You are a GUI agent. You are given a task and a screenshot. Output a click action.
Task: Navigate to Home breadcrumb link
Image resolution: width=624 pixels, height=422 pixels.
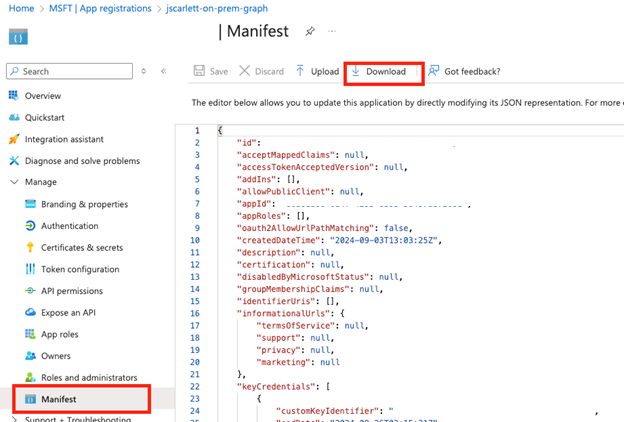[x=20, y=8]
